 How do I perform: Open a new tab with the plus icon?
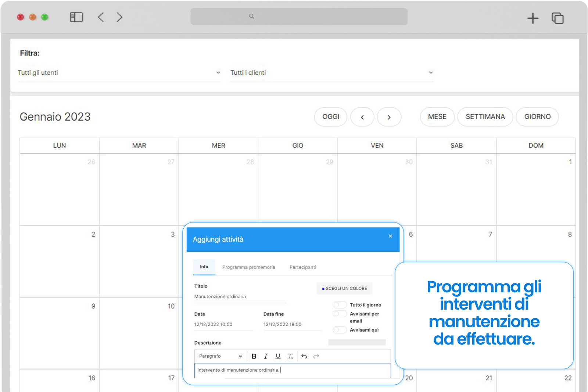533,18
